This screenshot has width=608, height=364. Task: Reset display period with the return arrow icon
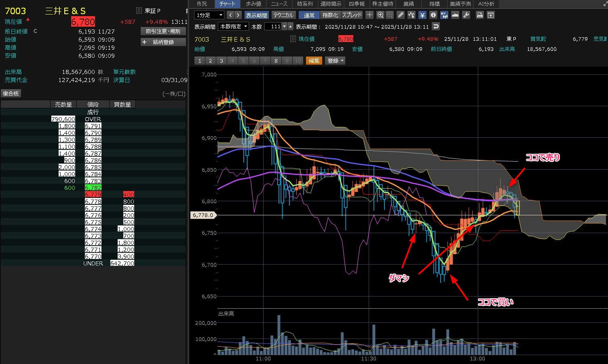coord(435,26)
